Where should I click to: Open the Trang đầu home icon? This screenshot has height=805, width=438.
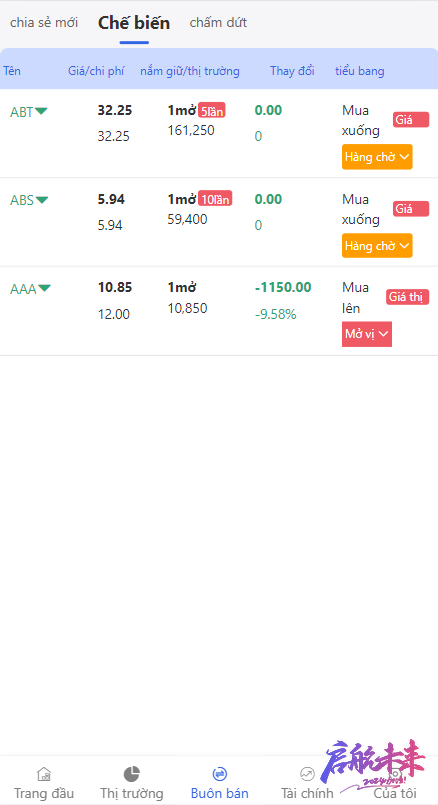(44, 774)
